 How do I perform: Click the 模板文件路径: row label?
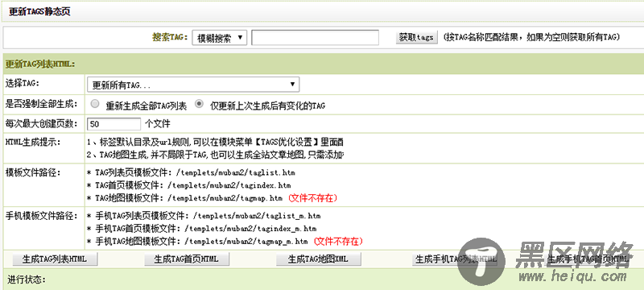tap(33, 172)
